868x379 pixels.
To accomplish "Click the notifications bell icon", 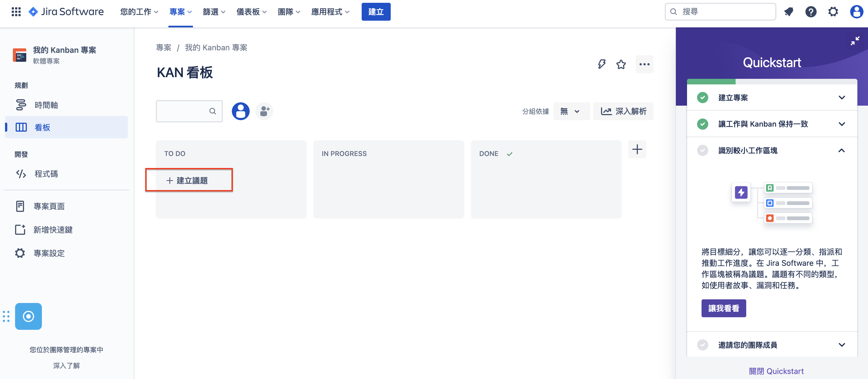I will [x=788, y=12].
